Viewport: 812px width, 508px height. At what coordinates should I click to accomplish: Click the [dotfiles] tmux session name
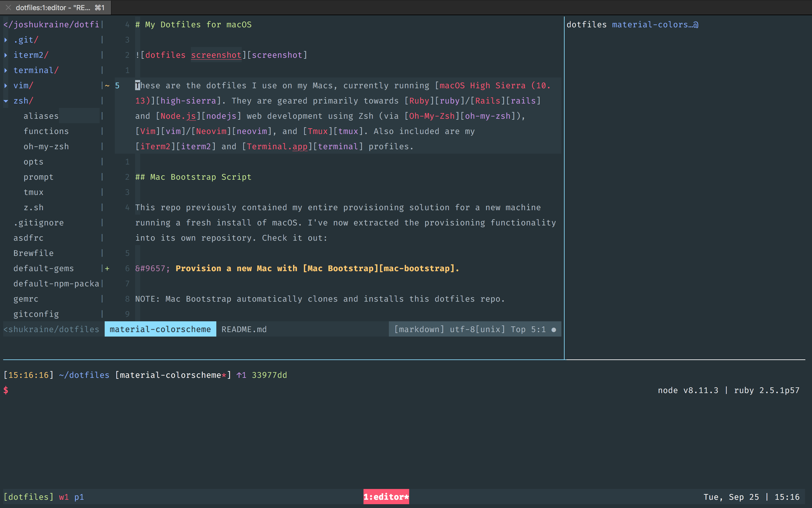click(x=28, y=497)
